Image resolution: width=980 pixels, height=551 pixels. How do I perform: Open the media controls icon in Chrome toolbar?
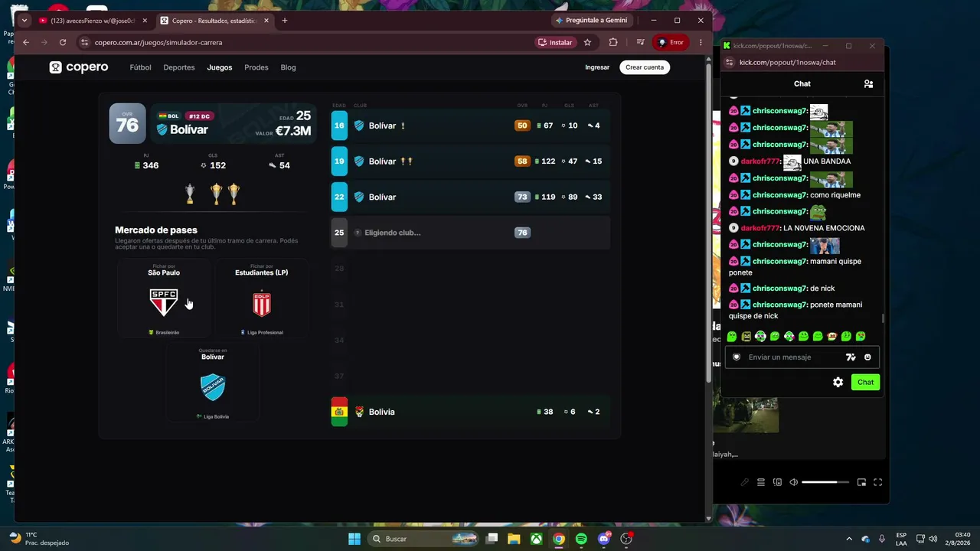[x=641, y=42]
